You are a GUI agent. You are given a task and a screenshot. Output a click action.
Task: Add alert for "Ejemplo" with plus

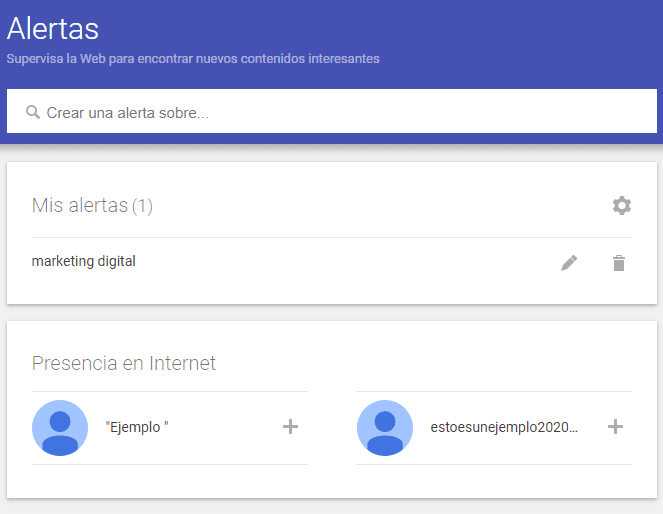290,427
